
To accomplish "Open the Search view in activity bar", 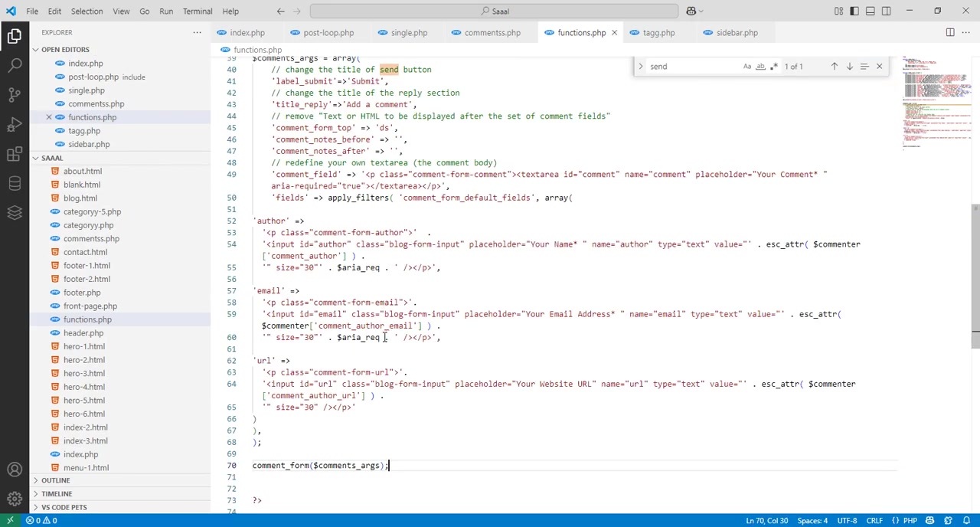I will (x=15, y=65).
